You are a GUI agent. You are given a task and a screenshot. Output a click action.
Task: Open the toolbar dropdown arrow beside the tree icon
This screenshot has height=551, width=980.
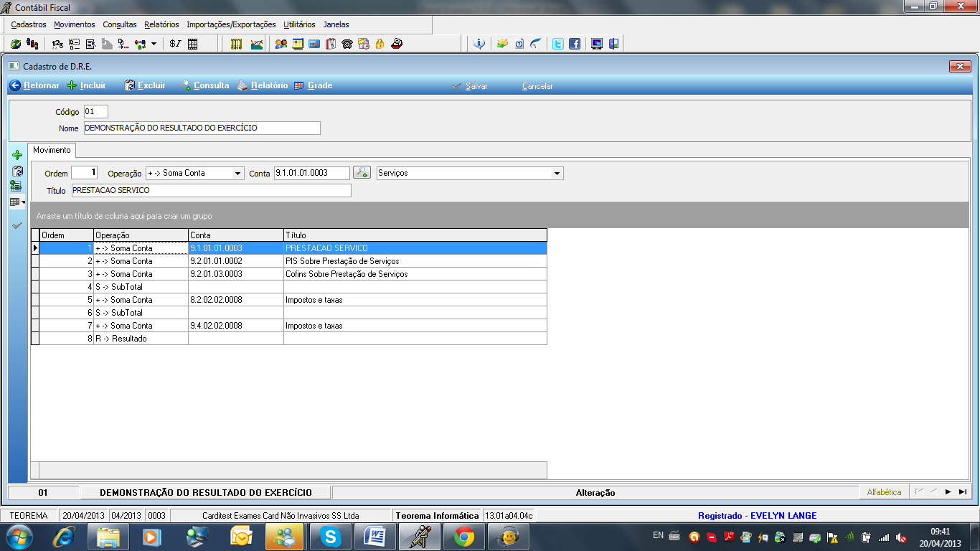[x=154, y=44]
